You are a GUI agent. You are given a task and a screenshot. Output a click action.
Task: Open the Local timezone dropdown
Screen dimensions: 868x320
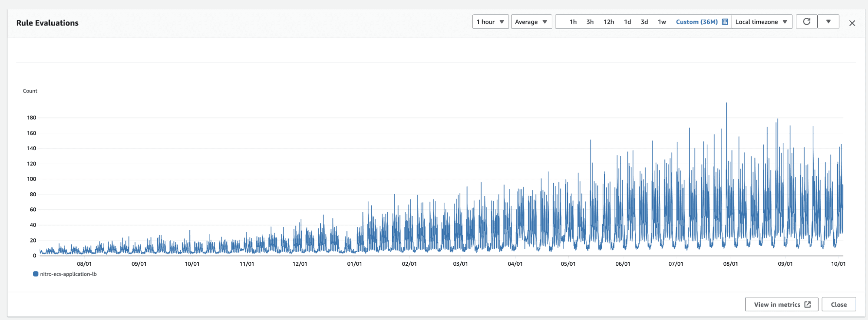pos(762,22)
